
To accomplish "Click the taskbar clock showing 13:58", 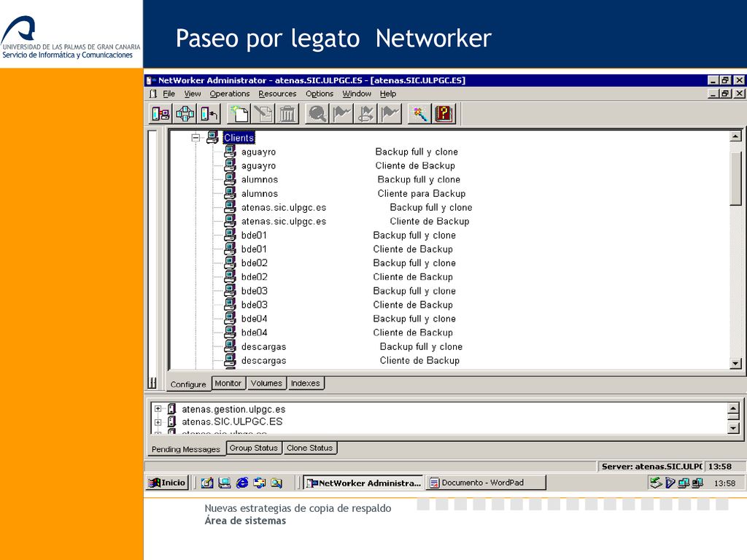I will pos(724,483).
